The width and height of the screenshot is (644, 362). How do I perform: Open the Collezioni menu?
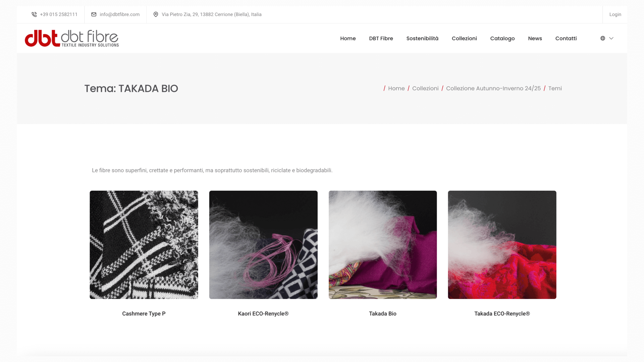click(464, 38)
